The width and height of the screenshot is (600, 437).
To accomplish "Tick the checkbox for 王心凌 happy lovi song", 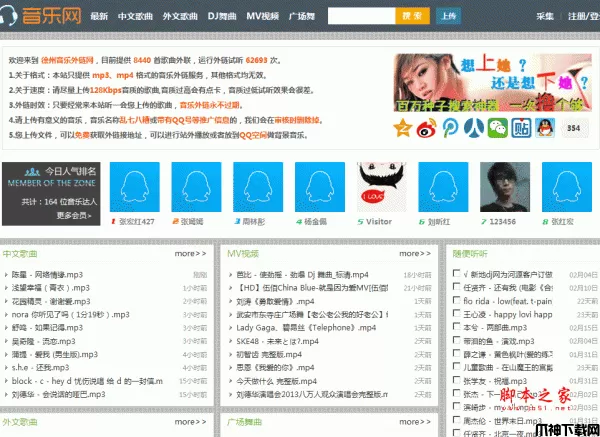I will 457,312.
